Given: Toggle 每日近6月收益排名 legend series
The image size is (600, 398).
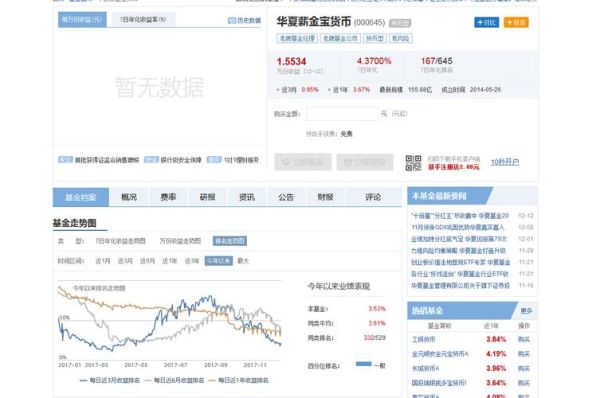Looking at the screenshot, I should coord(174,380).
